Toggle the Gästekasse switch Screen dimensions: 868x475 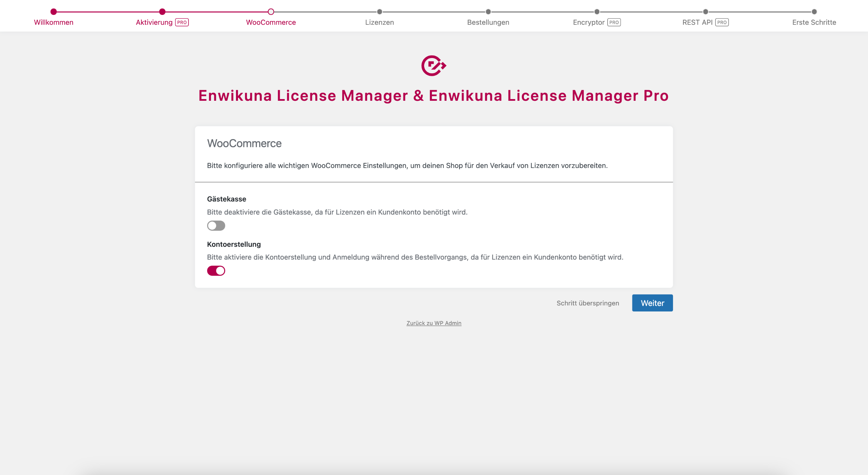[216, 226]
